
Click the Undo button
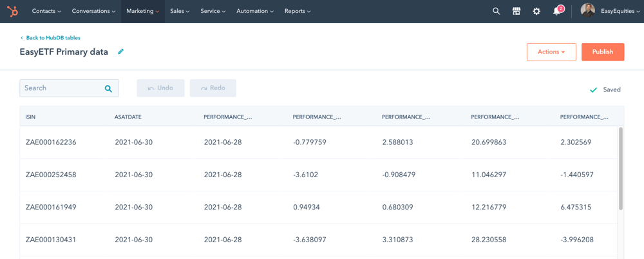(160, 88)
